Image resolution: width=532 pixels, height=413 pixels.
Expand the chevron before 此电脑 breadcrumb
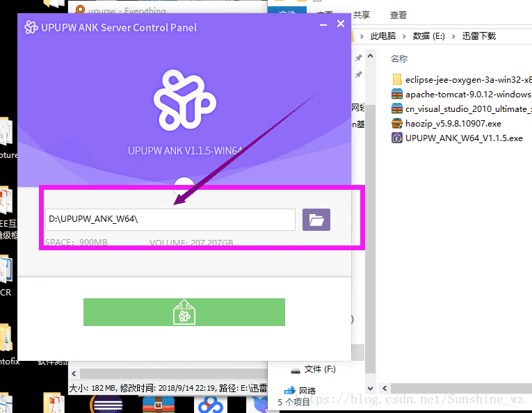(362, 36)
